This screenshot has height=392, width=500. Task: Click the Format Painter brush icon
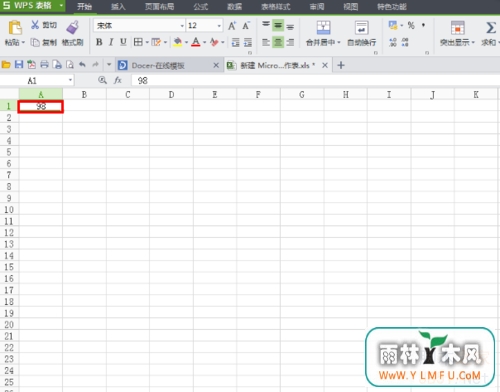(x=72, y=27)
